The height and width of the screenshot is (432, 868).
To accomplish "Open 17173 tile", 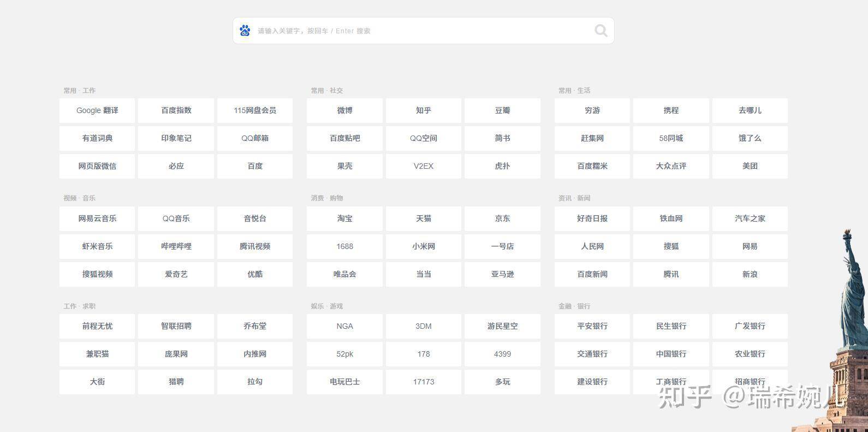I will 424,382.
